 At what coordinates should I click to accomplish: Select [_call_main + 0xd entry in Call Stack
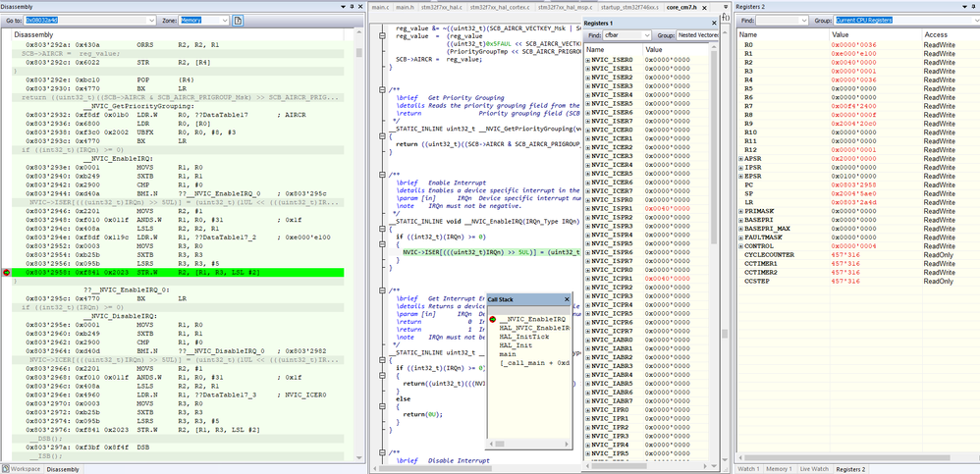pos(534,363)
